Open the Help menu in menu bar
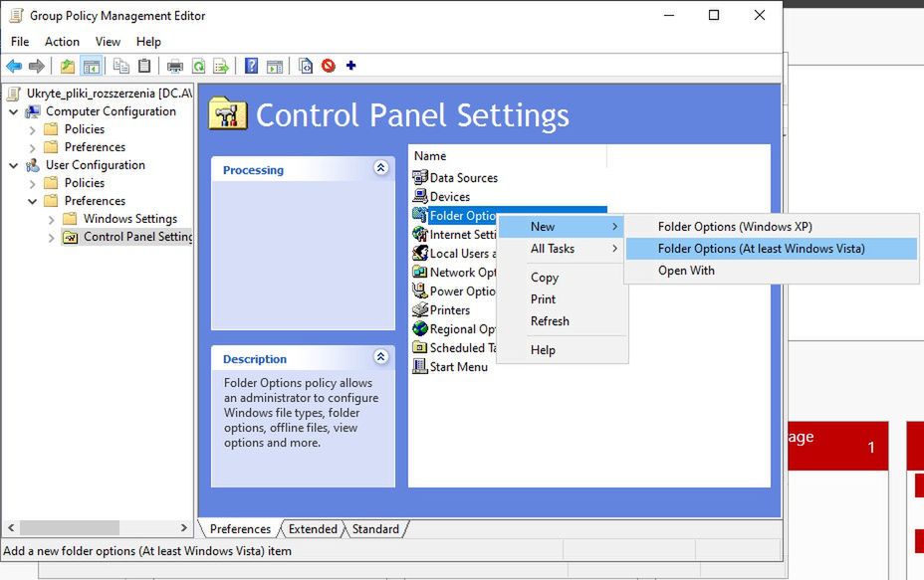Screen dimensions: 924x580 click(x=148, y=42)
